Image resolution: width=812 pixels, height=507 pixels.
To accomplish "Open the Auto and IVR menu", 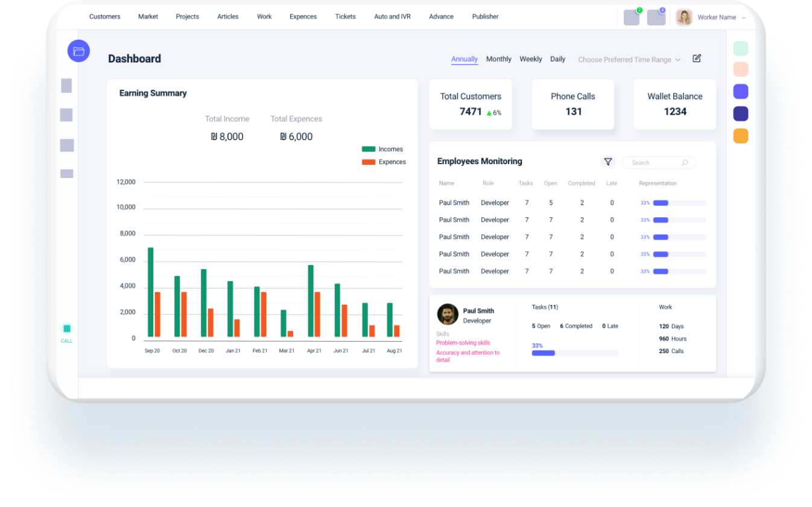I will [392, 17].
